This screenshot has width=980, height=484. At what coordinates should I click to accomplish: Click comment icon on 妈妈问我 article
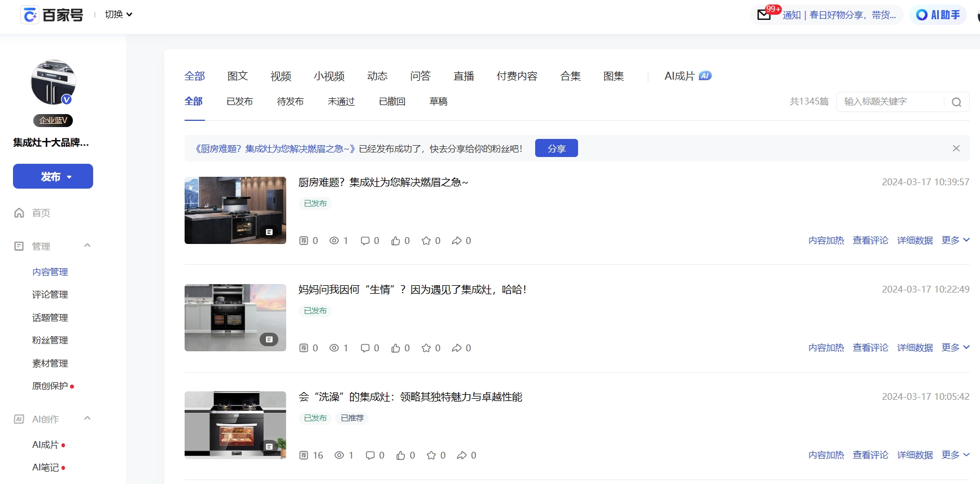[365, 348]
